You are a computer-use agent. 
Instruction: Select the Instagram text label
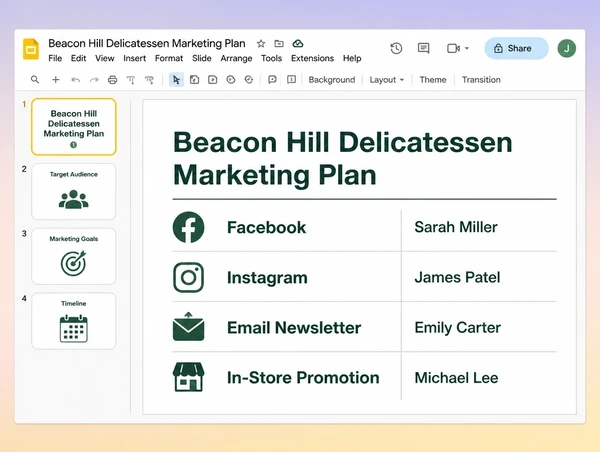pyautogui.click(x=267, y=277)
